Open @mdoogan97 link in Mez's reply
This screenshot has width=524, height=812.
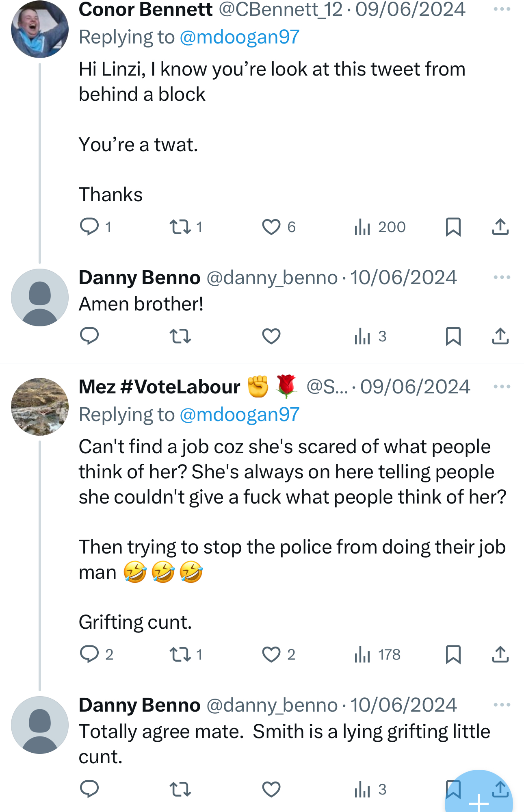click(x=239, y=415)
